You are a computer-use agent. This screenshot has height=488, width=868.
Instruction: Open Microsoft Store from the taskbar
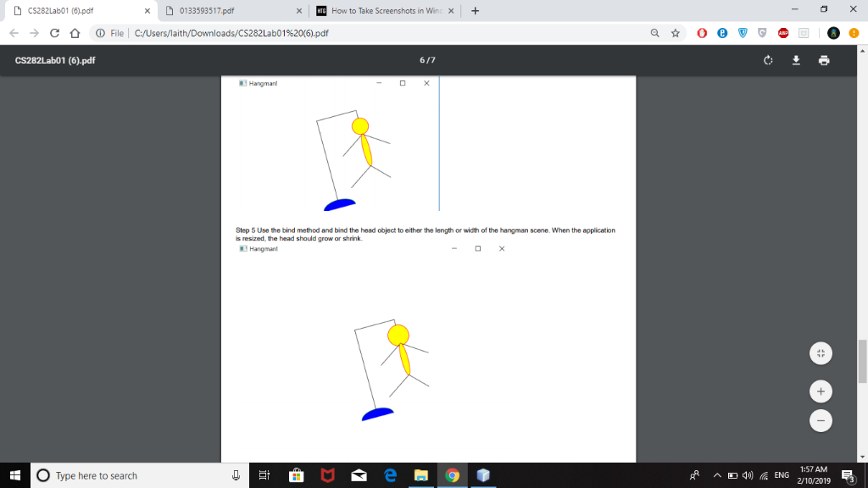296,476
